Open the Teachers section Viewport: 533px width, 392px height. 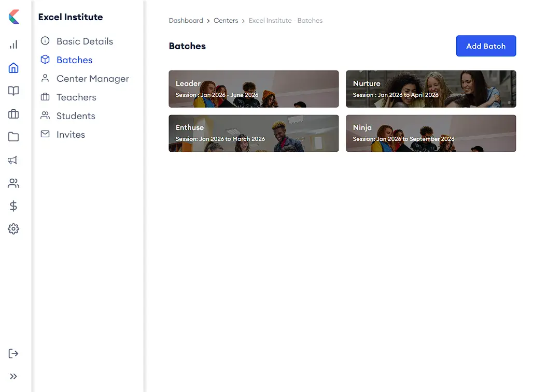(x=76, y=97)
